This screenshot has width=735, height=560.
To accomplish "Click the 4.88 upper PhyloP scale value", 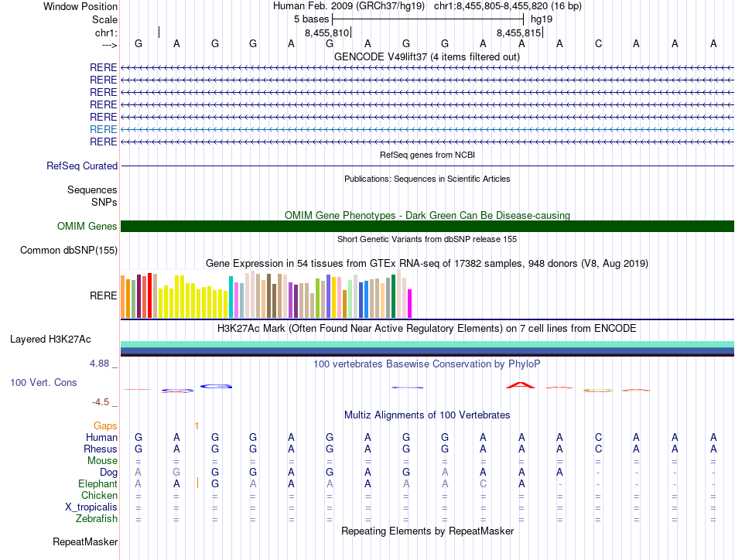I will tap(99, 364).
